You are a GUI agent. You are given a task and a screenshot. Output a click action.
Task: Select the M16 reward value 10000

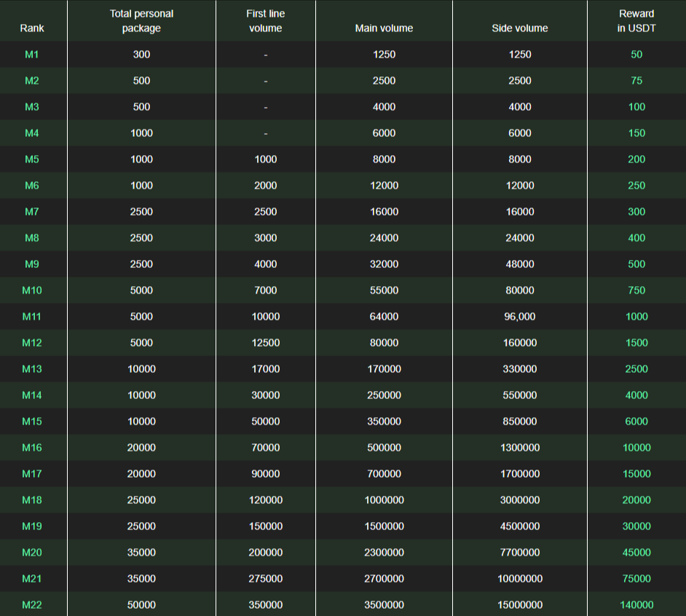point(636,448)
